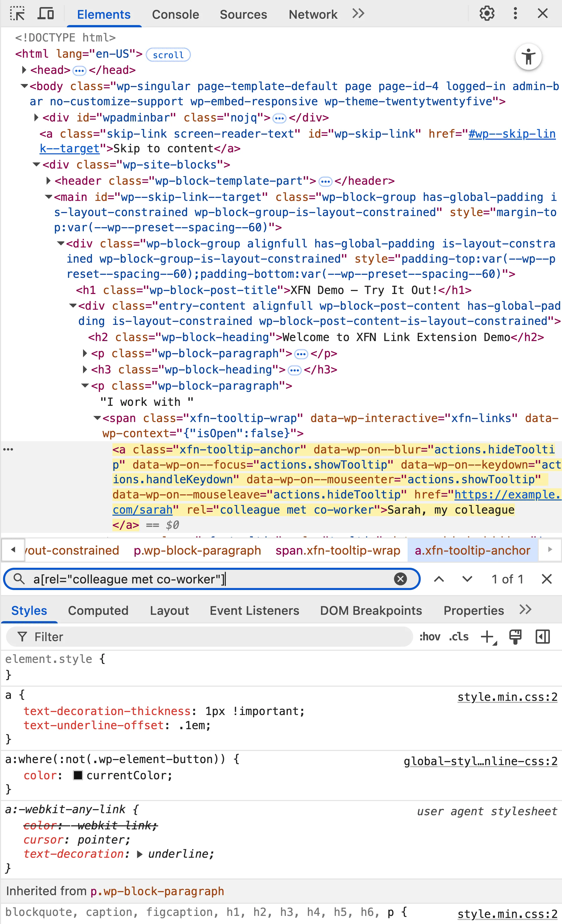Go to previous search result

439,579
